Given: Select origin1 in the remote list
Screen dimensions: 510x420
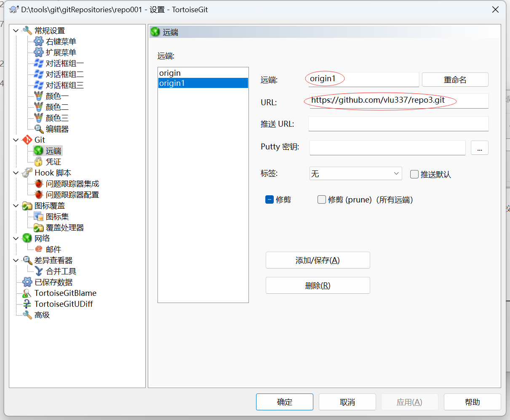Looking at the screenshot, I should pyautogui.click(x=203, y=83).
